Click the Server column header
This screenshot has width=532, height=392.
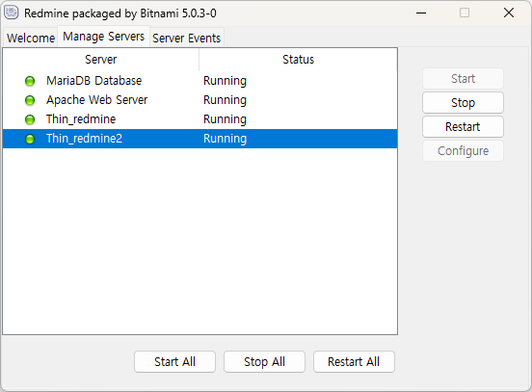pos(101,60)
